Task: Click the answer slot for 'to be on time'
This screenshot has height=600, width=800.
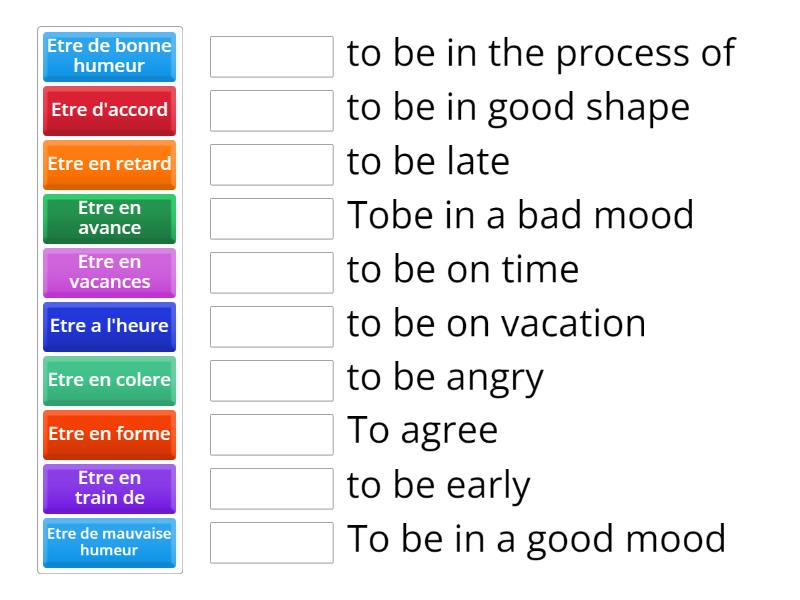Action: coord(272,272)
